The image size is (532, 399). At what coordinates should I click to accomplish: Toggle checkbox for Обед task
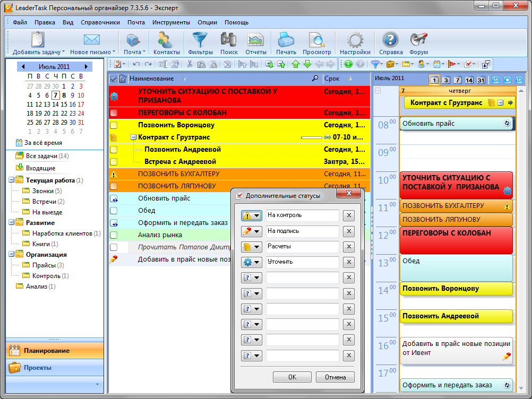(x=114, y=211)
